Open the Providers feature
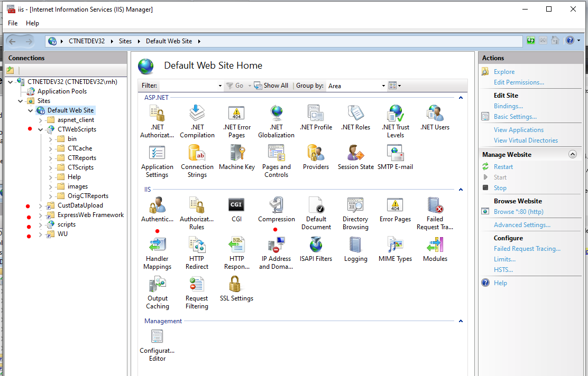588x376 pixels. coord(316,157)
